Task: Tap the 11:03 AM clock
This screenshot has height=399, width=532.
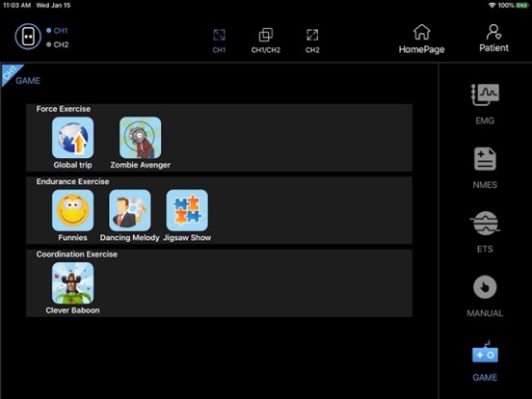Action: [x=17, y=5]
